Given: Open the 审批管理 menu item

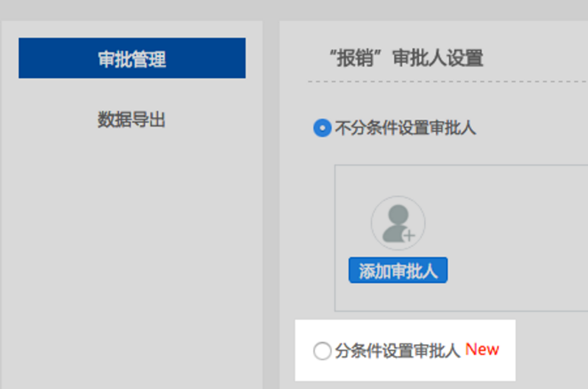Looking at the screenshot, I should pos(132,59).
